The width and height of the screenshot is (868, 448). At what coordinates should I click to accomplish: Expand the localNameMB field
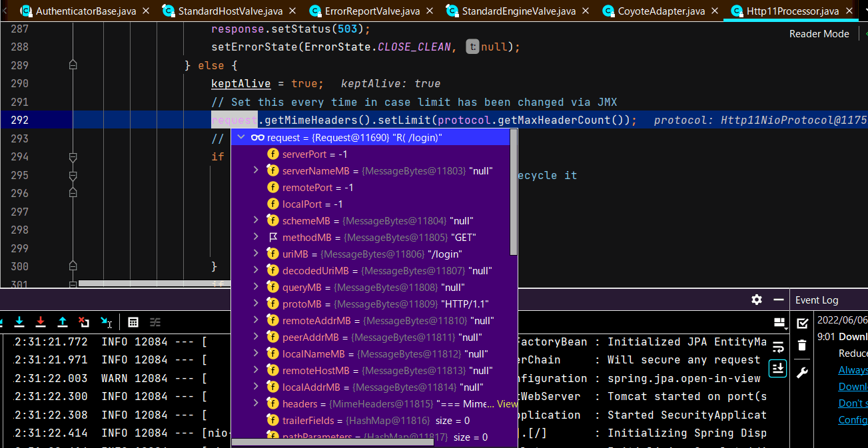[x=256, y=353]
